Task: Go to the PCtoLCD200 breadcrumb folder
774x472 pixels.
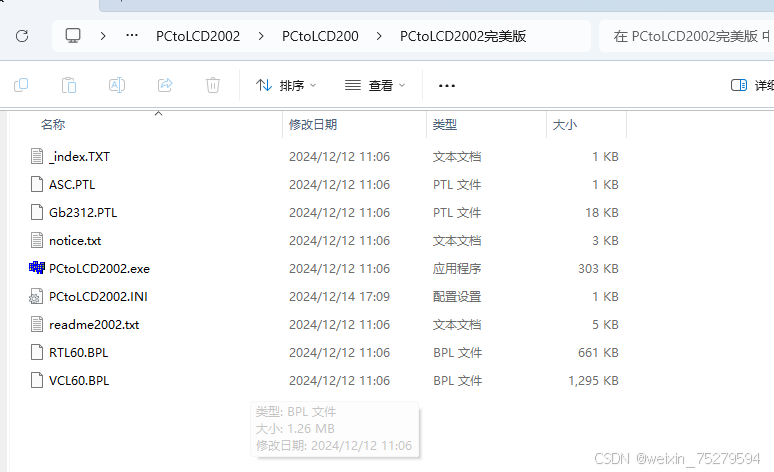Action: click(x=320, y=36)
